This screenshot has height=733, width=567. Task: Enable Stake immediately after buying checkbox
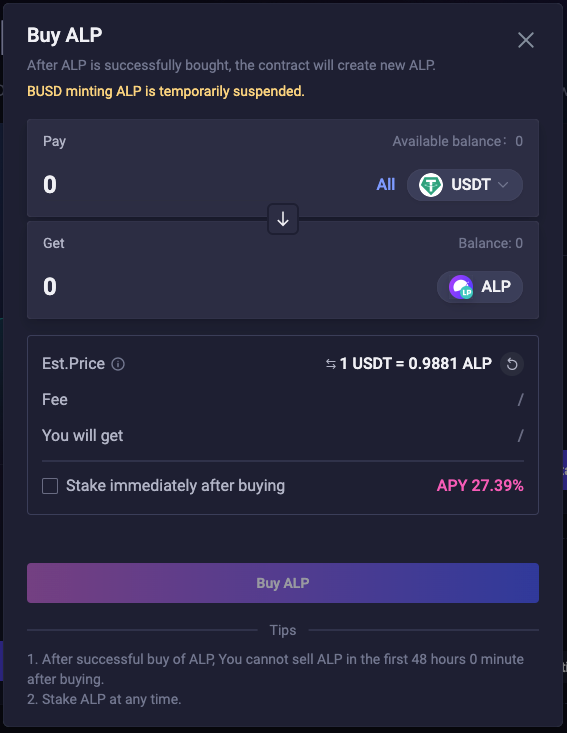[x=50, y=486]
